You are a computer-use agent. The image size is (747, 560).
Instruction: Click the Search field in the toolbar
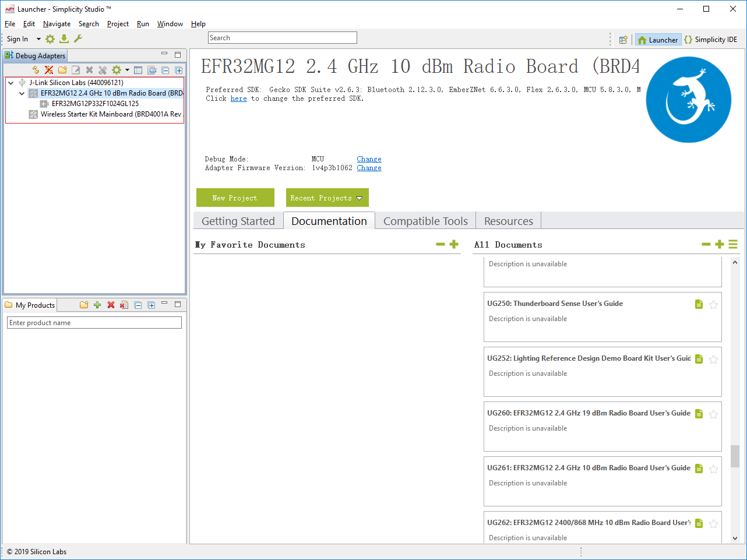click(283, 38)
